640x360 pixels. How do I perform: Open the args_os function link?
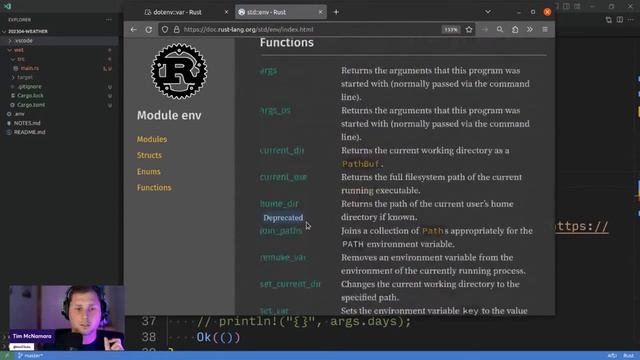276,110
